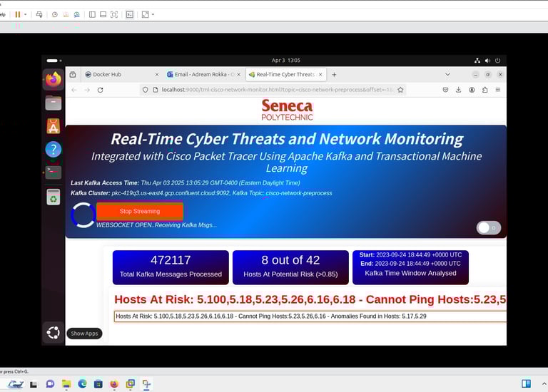Image resolution: width=548 pixels, height=392 pixels.
Task: Open the Help icon in Ubuntu dock
Action: coord(53,150)
